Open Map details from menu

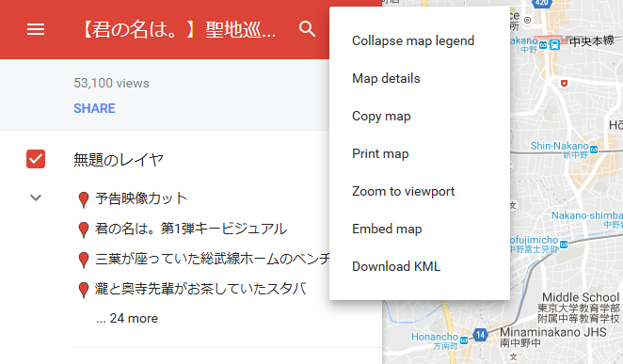coord(386,78)
